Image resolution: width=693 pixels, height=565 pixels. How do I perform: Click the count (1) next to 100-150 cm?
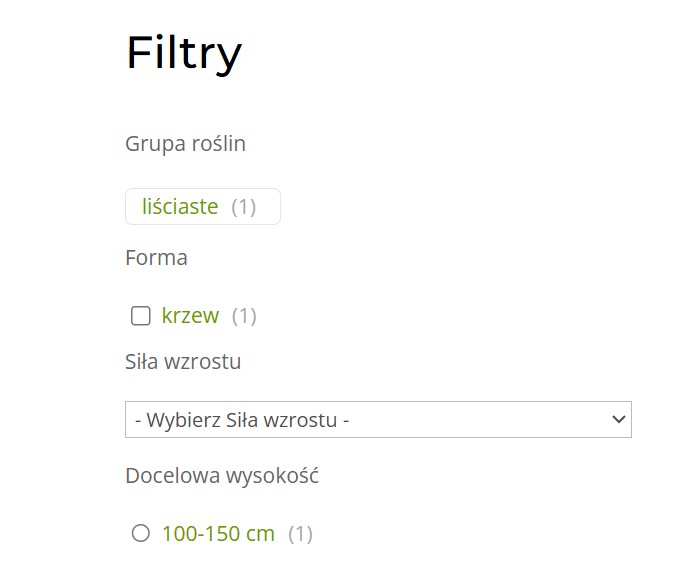[300, 534]
